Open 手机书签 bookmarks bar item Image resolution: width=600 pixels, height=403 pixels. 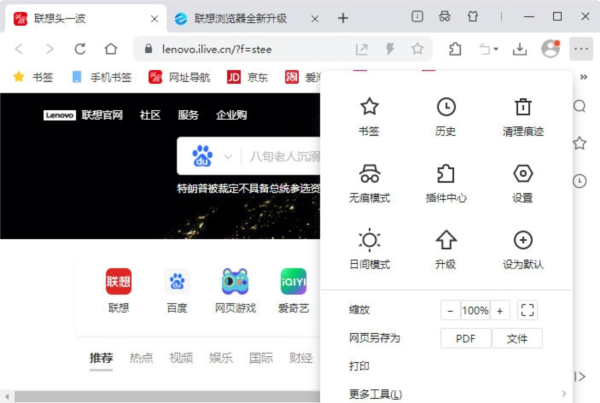pyautogui.click(x=102, y=77)
